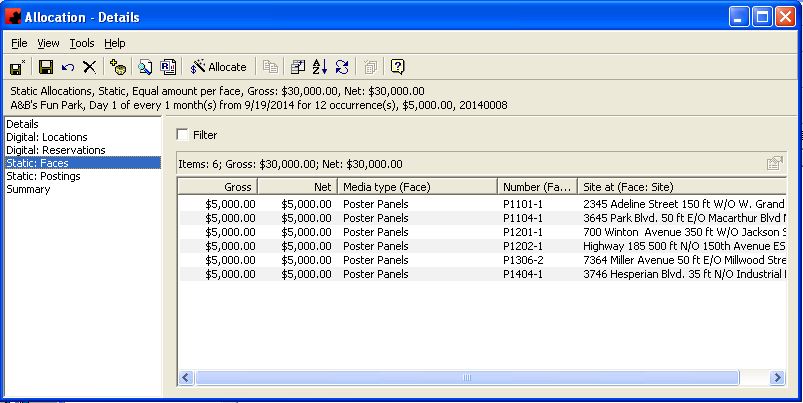The image size is (803, 403).
Task: Select Static: Postings in the left panel
Action: pyautogui.click(x=43, y=176)
